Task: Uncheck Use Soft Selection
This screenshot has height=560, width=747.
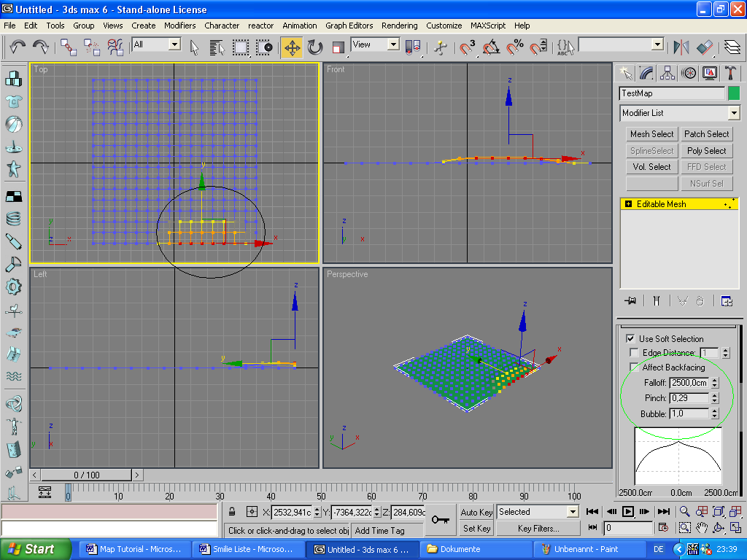Action: (x=630, y=339)
